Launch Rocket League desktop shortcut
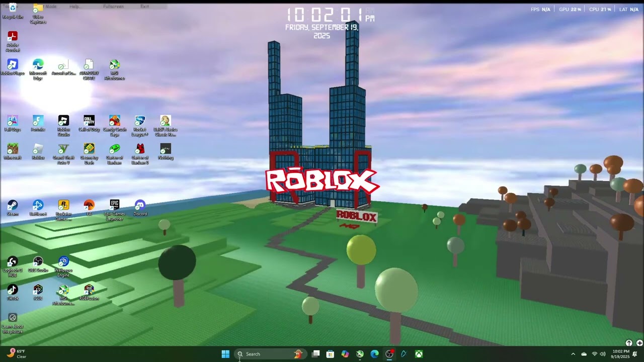644x362 pixels. coord(140,126)
